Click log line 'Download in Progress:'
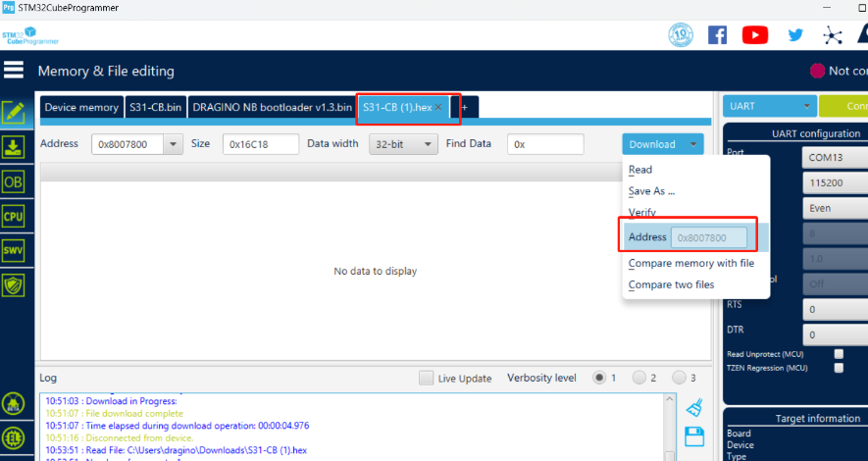 (x=111, y=401)
